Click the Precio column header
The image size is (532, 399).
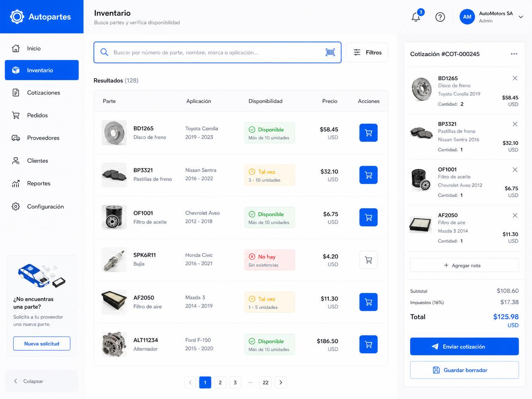pyautogui.click(x=330, y=101)
